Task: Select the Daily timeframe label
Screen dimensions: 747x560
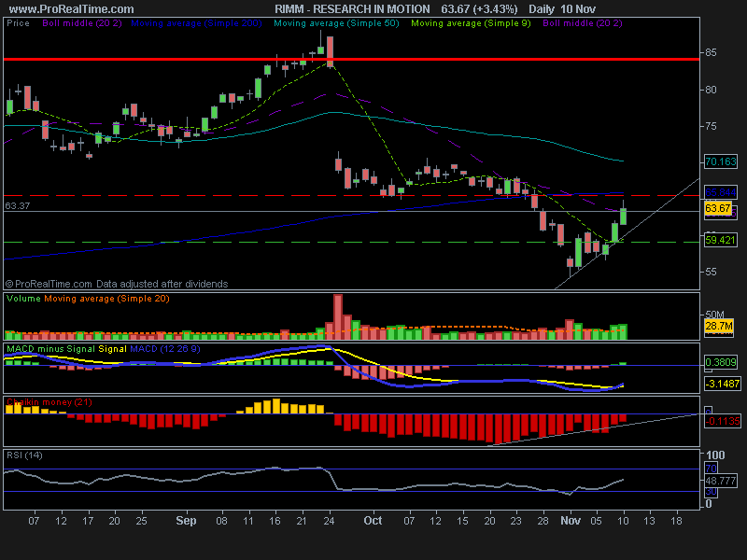Action: tap(542, 9)
